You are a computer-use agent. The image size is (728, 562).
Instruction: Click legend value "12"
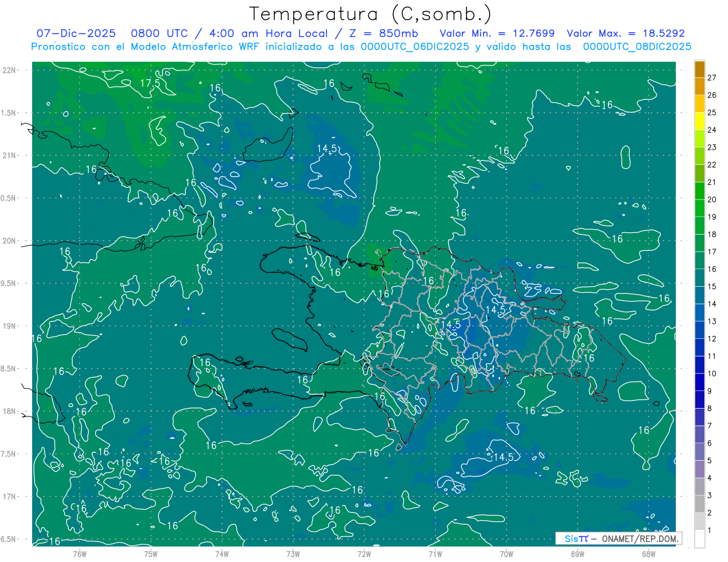(x=712, y=339)
